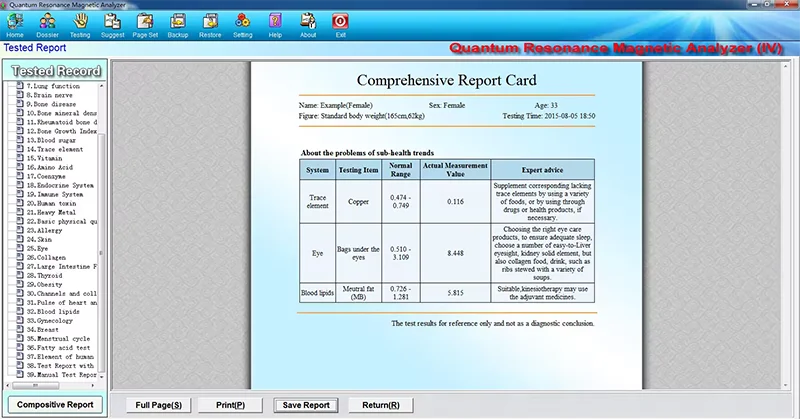
Task: Click the Comprehensive Report Card title
Action: tap(446, 80)
